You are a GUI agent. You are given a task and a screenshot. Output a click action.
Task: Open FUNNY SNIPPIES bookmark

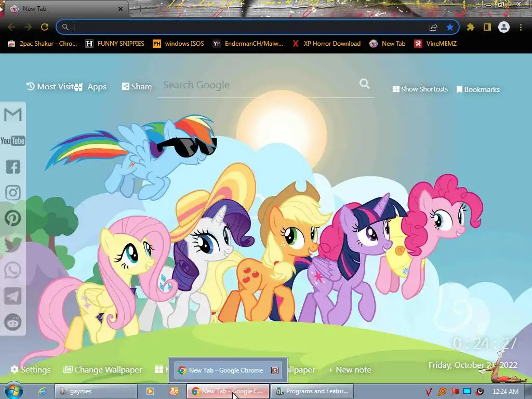[x=115, y=44]
